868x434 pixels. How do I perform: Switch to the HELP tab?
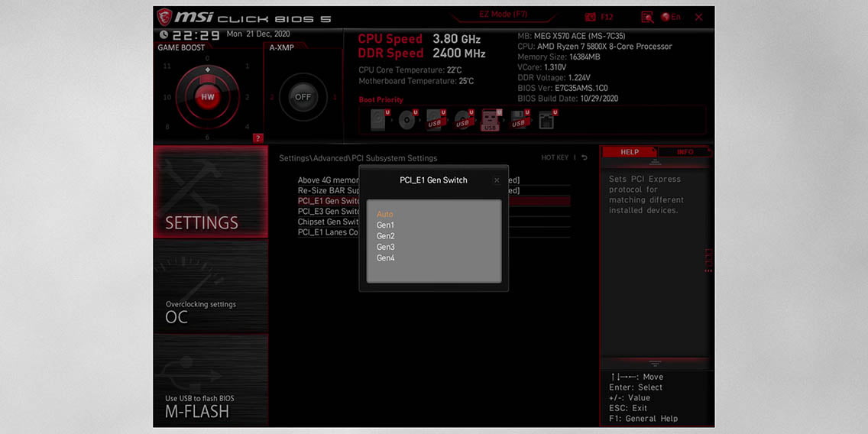point(630,152)
